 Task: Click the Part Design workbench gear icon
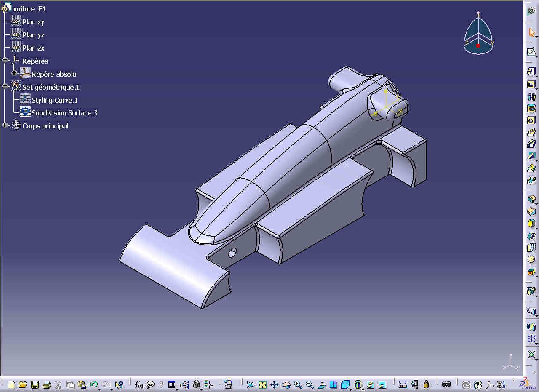point(531,11)
